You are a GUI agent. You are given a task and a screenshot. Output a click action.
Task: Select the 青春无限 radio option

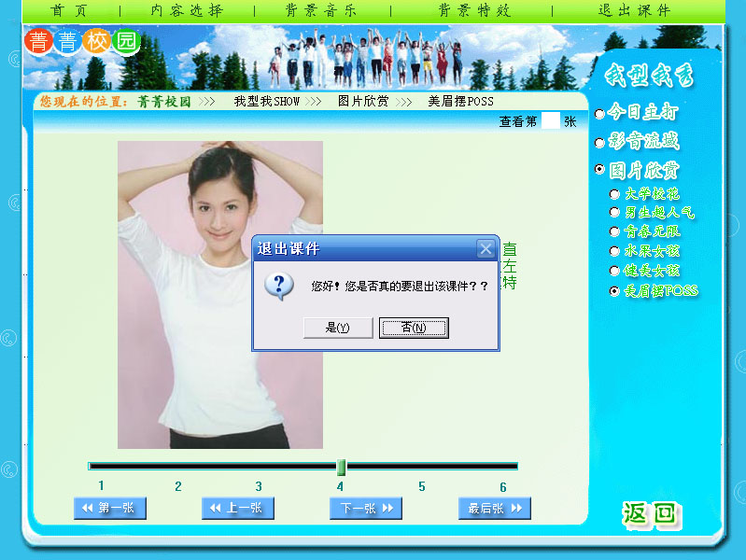(614, 231)
